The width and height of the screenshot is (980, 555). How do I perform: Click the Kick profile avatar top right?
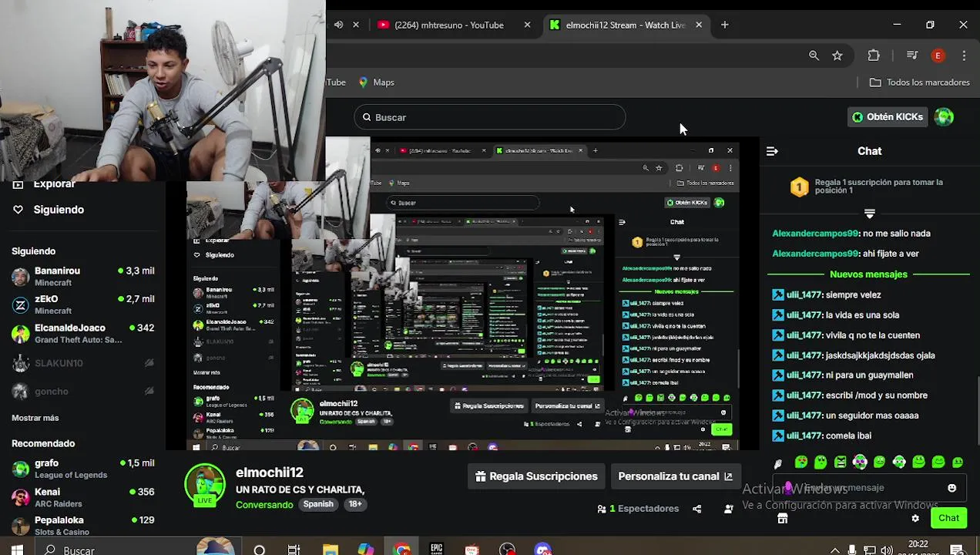coord(944,117)
